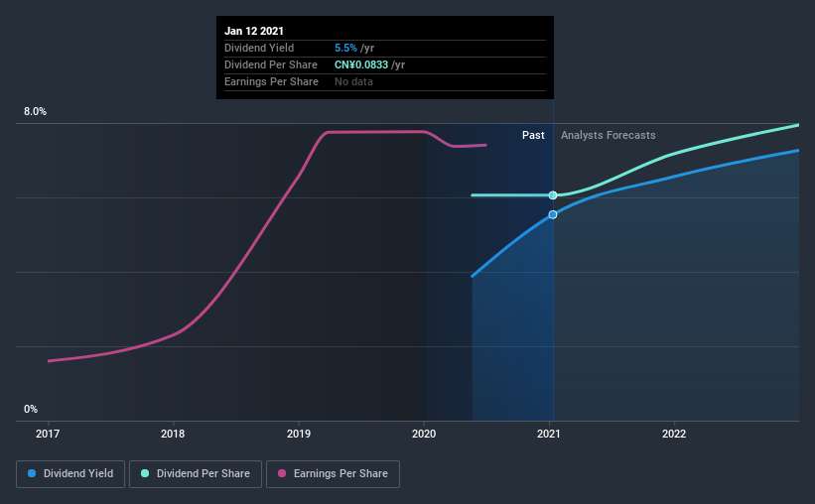
Task: Select the teal Dividend Per Share data point
Action: coord(553,195)
